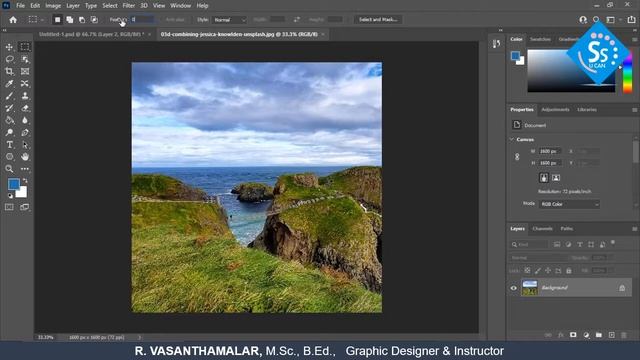Select the Frame tool
The width and height of the screenshot is (640, 360).
tap(25, 71)
